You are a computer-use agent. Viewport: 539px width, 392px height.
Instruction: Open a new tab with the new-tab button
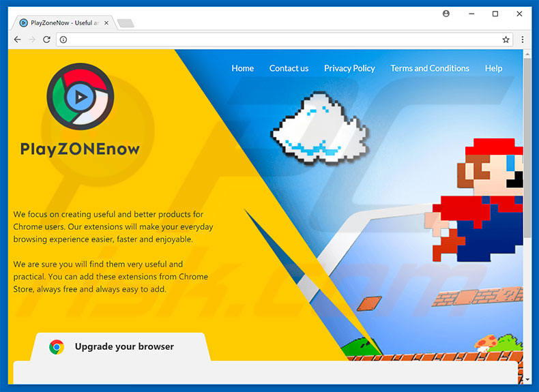tap(126, 23)
